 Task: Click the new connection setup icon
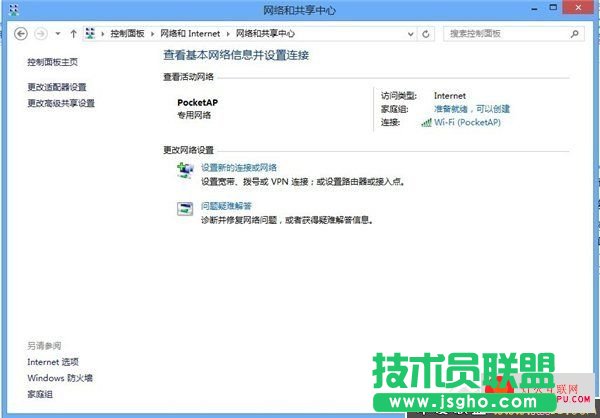(186, 171)
